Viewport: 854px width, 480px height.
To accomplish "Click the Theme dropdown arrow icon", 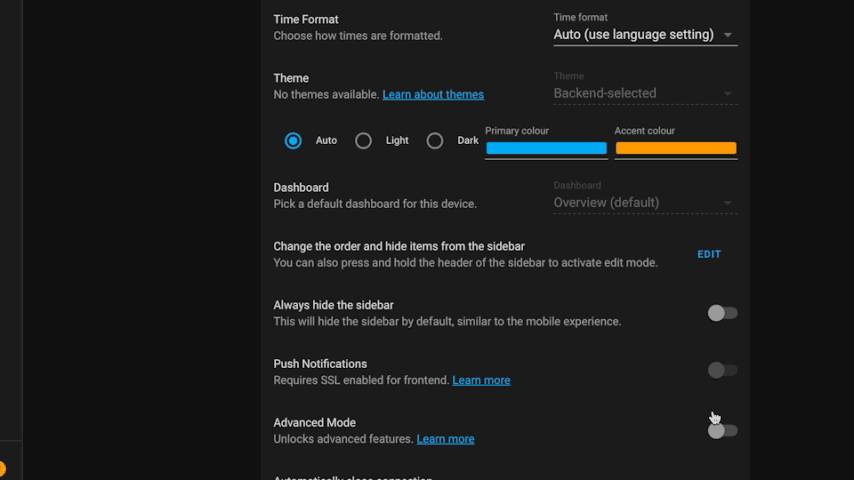I will 728,94.
